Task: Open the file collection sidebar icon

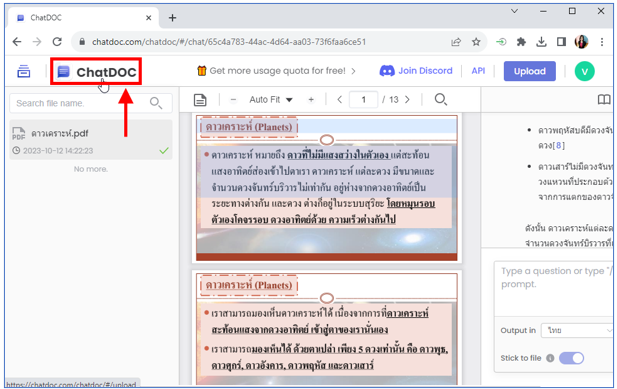Action: pos(24,72)
